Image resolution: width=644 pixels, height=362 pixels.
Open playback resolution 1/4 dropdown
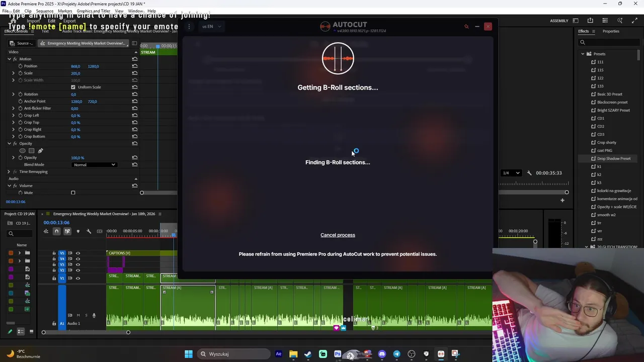511,173
